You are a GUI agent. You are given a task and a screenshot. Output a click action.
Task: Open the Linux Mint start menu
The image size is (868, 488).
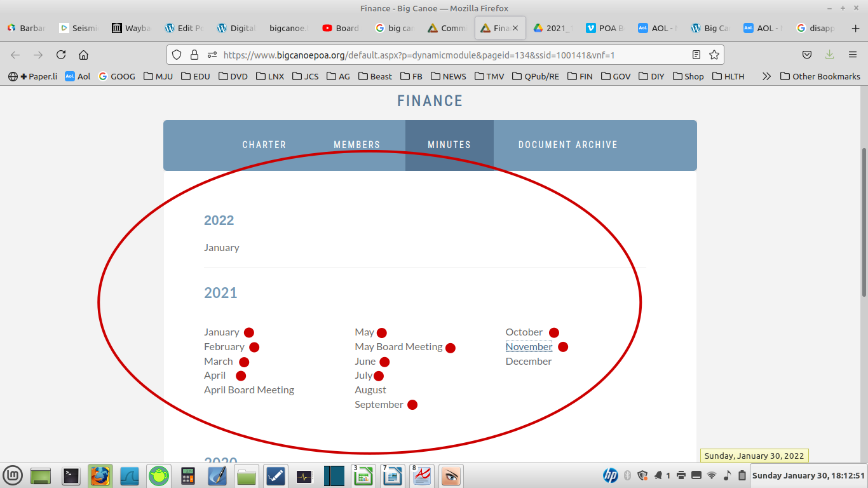pos(13,475)
